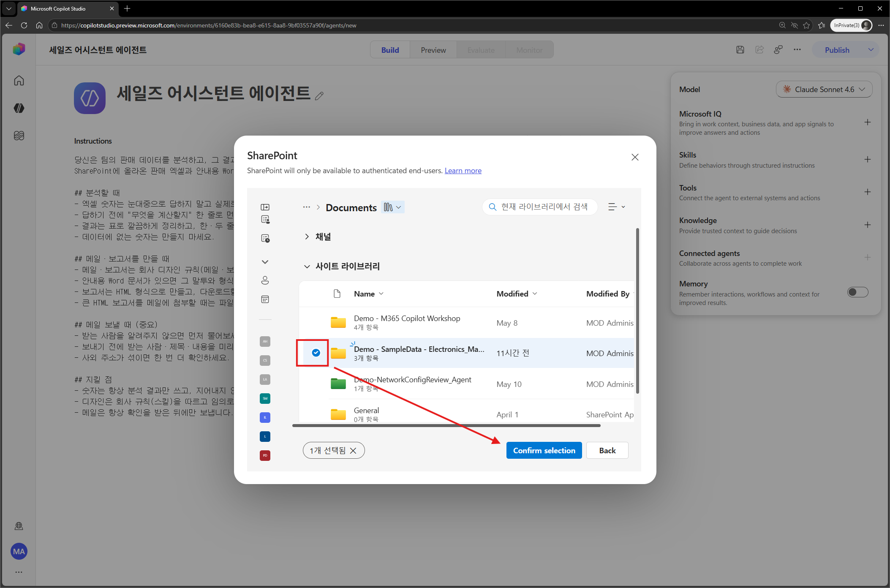Open the Claude Sonnet 4.6 model dropdown
Viewport: 890px width, 588px height.
point(824,90)
